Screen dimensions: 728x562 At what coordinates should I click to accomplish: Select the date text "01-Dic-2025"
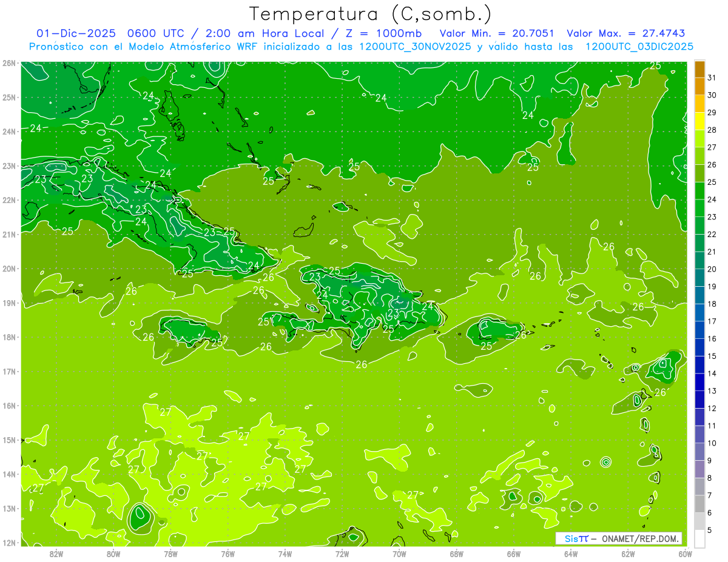click(76, 33)
